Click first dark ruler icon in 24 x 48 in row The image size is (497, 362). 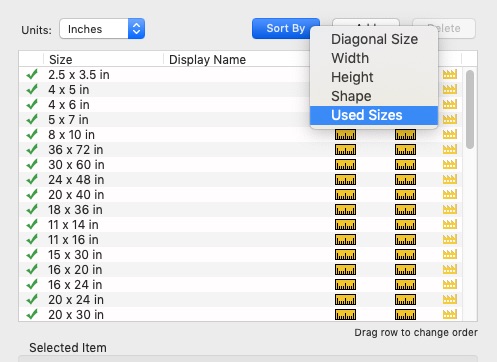345,180
